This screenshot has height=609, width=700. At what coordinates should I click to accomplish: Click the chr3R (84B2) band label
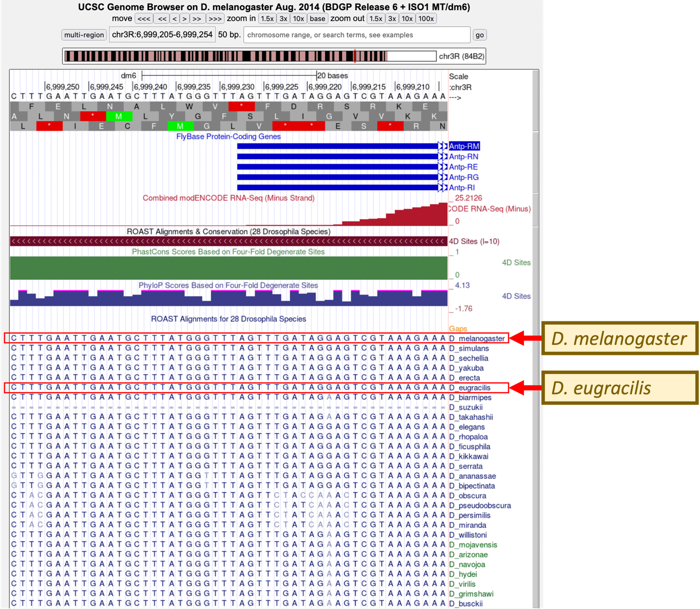(461, 56)
